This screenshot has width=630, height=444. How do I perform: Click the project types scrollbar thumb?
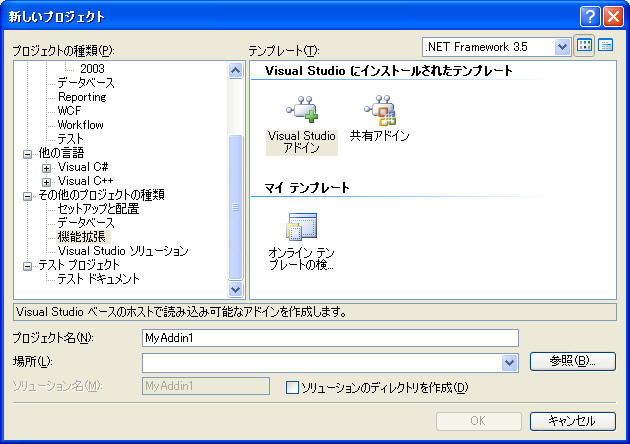tap(235, 207)
